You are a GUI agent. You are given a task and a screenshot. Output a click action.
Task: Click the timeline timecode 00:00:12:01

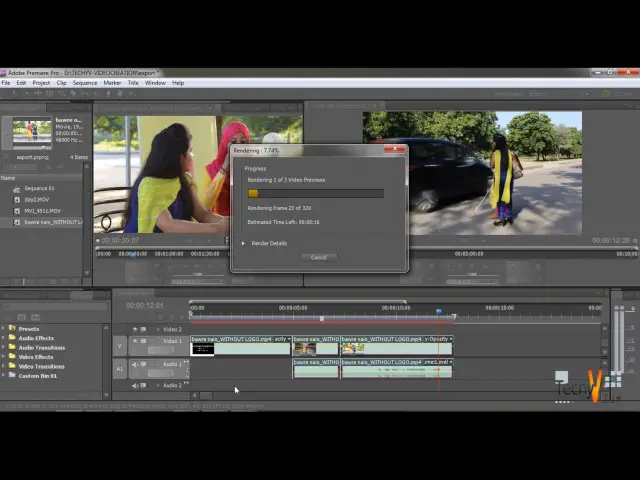pos(145,305)
